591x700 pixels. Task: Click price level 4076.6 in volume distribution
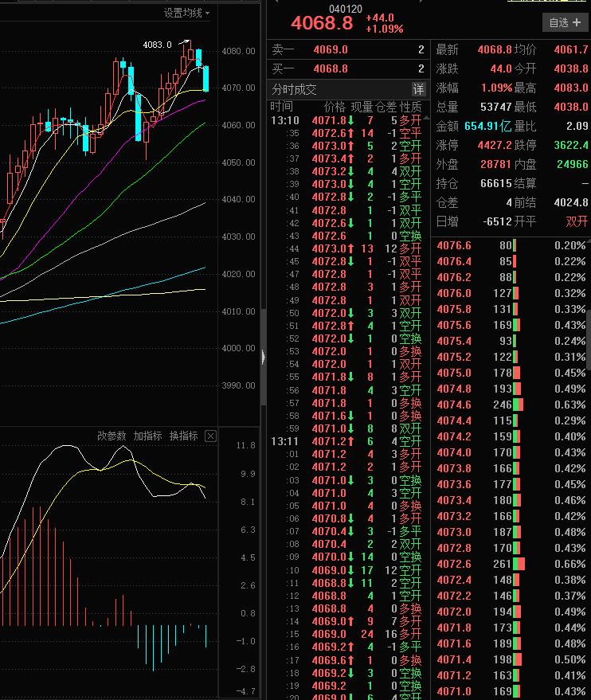tap(454, 245)
